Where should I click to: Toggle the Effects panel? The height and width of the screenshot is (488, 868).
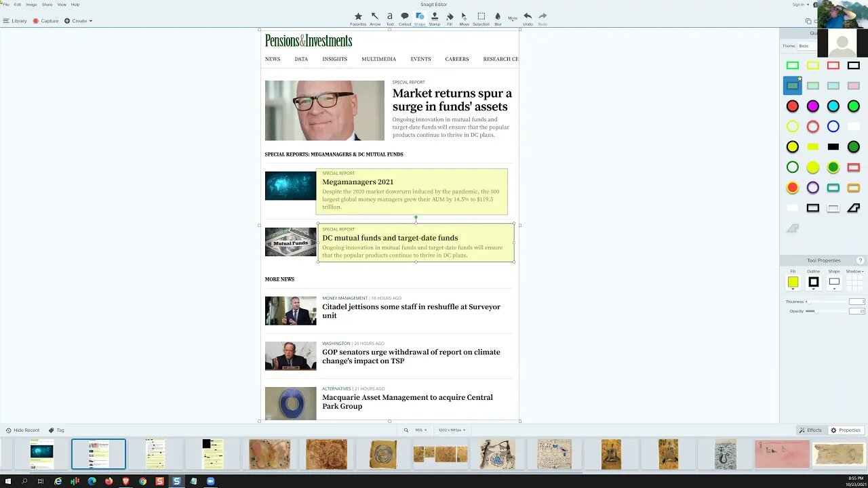point(810,430)
